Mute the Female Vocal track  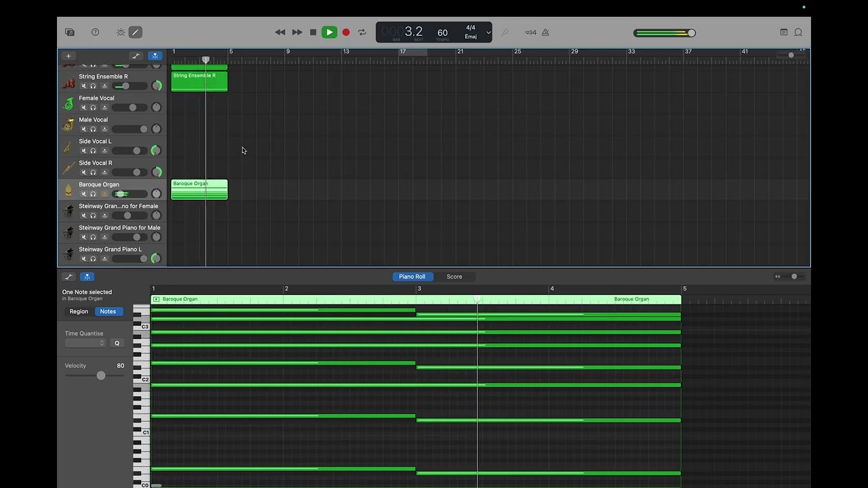pos(84,108)
